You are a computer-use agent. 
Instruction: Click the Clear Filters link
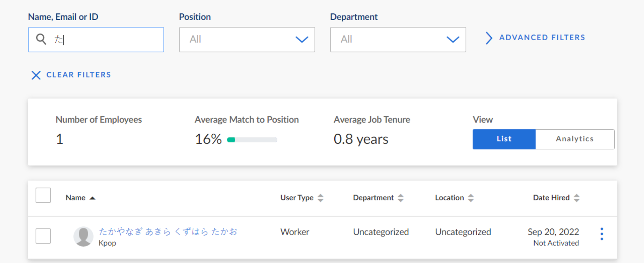[78, 75]
